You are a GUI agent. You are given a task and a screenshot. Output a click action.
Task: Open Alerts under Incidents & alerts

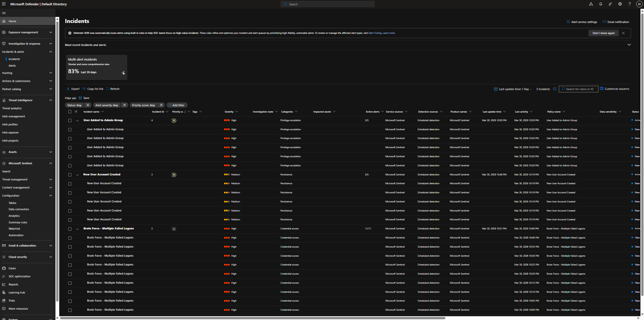pos(12,66)
